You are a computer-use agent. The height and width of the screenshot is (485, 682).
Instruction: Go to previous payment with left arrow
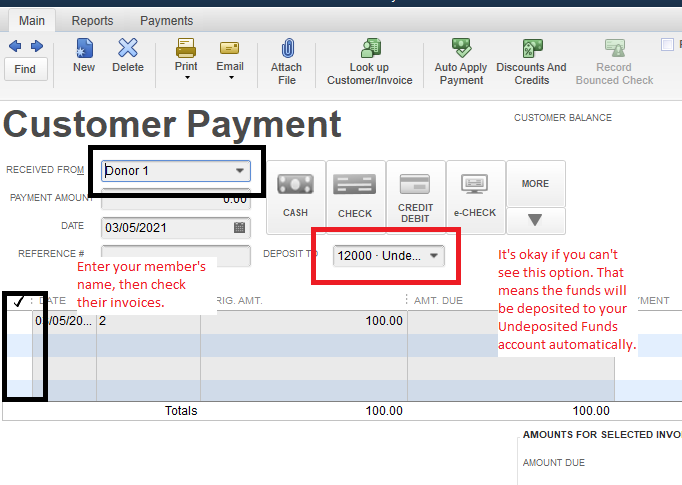tap(15, 46)
